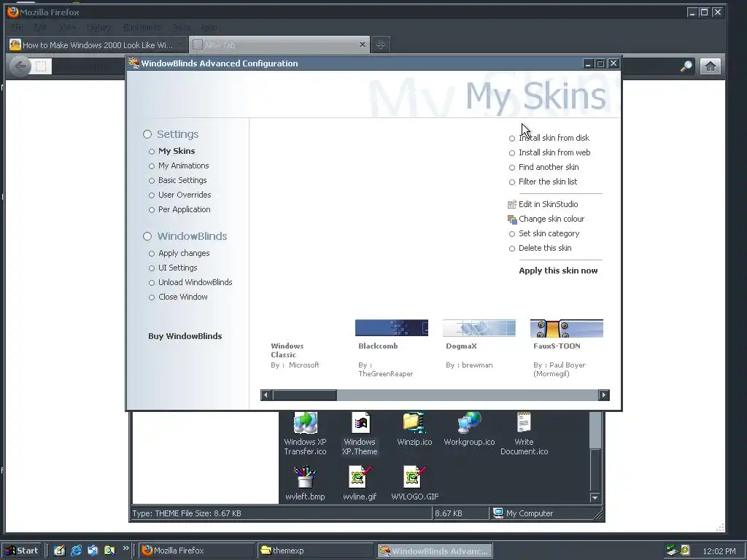Screen dimensions: 747x560
Task: Click My Computer status bar icon
Action: [498, 513]
